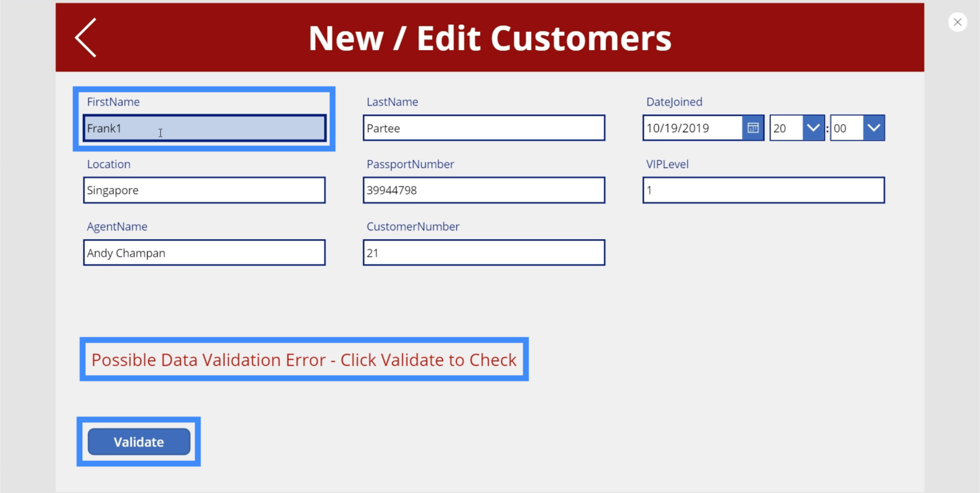Close the preview with the X icon
The image size is (980, 493).
coord(957,22)
